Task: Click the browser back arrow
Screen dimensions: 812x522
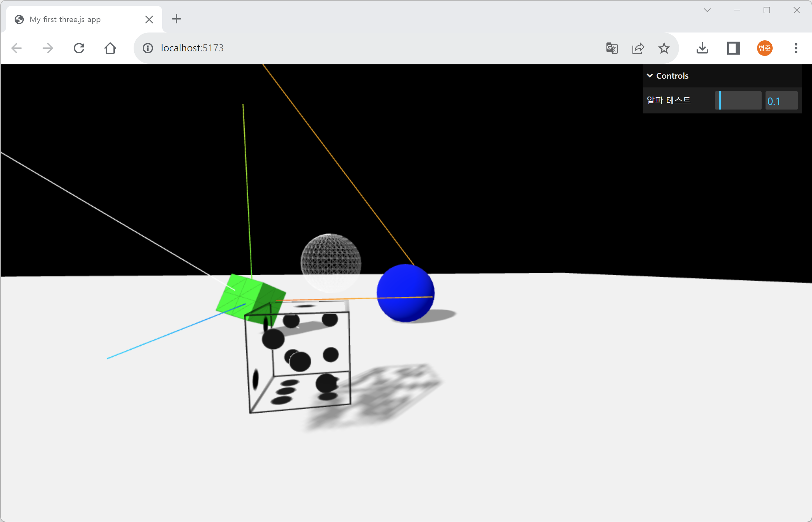Action: (16, 48)
